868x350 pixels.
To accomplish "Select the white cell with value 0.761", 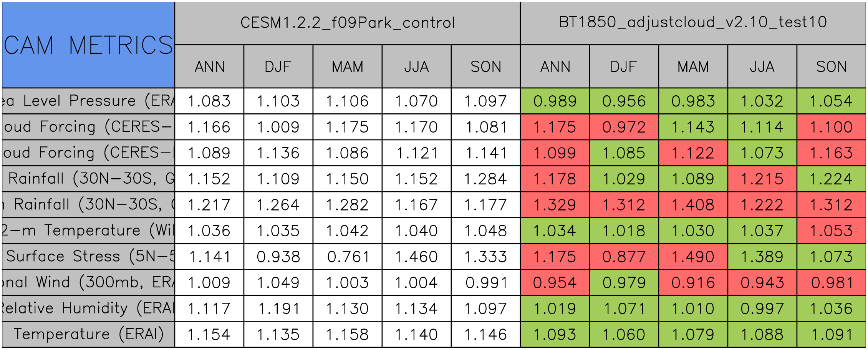I will click(348, 257).
